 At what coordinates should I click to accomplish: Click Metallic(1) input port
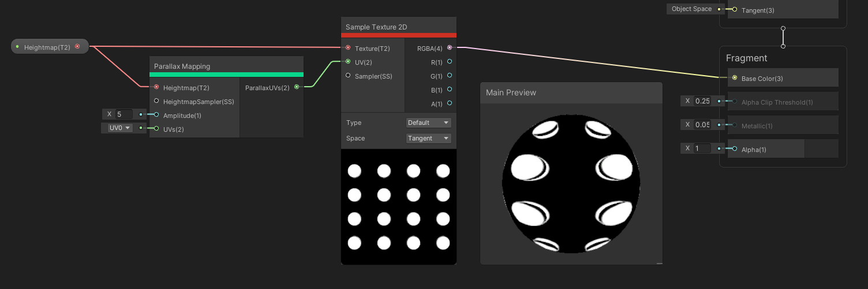coord(735,125)
